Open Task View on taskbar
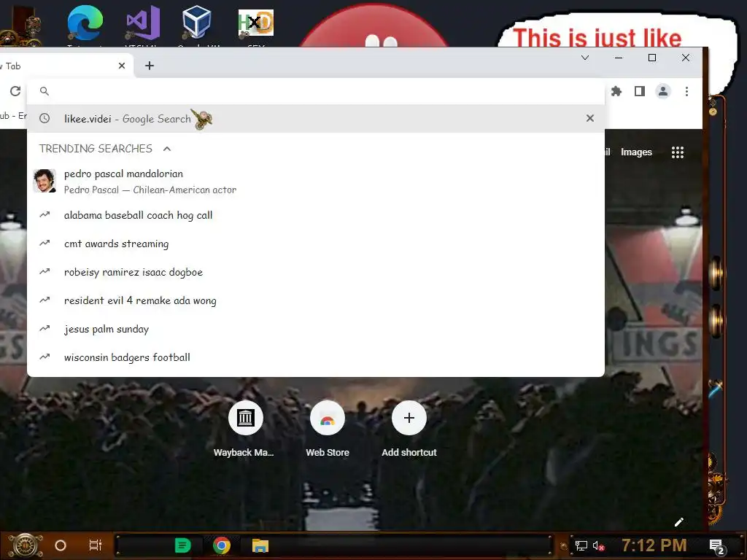The height and width of the screenshot is (560, 747). coord(96,545)
